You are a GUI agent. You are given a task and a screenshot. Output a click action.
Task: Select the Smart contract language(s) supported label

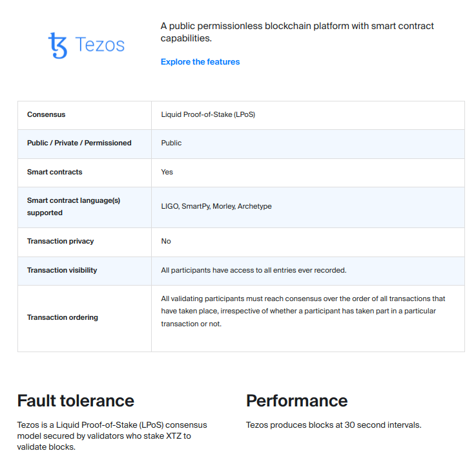pos(74,207)
